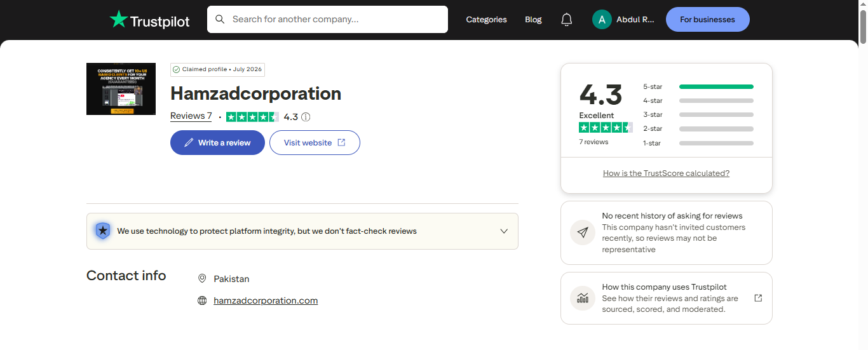Click the Claimed profile July 2026 badge
868x350 pixels.
[217, 70]
